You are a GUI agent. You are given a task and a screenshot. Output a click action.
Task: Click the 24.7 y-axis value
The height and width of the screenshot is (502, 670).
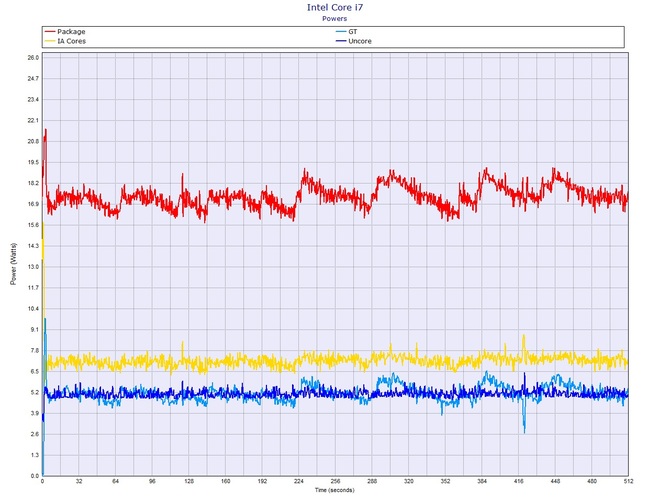coord(33,78)
